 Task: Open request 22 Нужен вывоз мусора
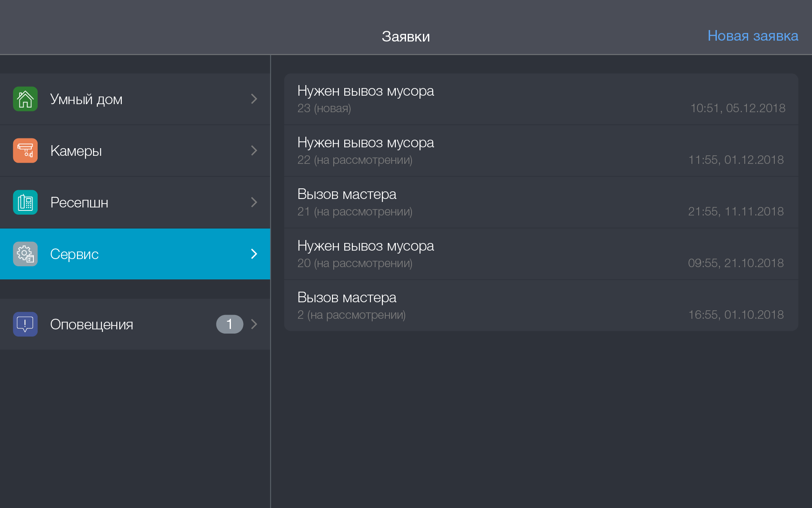click(x=541, y=151)
